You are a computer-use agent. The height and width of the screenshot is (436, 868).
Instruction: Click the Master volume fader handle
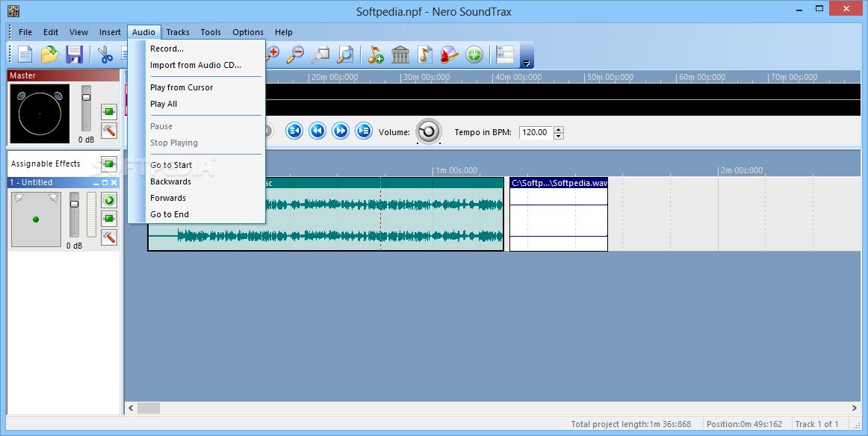point(87,97)
